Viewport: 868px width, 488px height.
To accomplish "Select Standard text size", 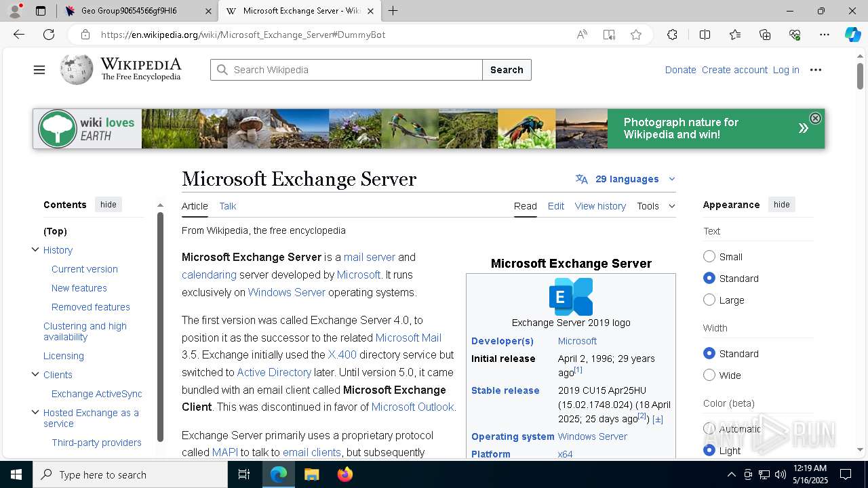I will (x=709, y=278).
